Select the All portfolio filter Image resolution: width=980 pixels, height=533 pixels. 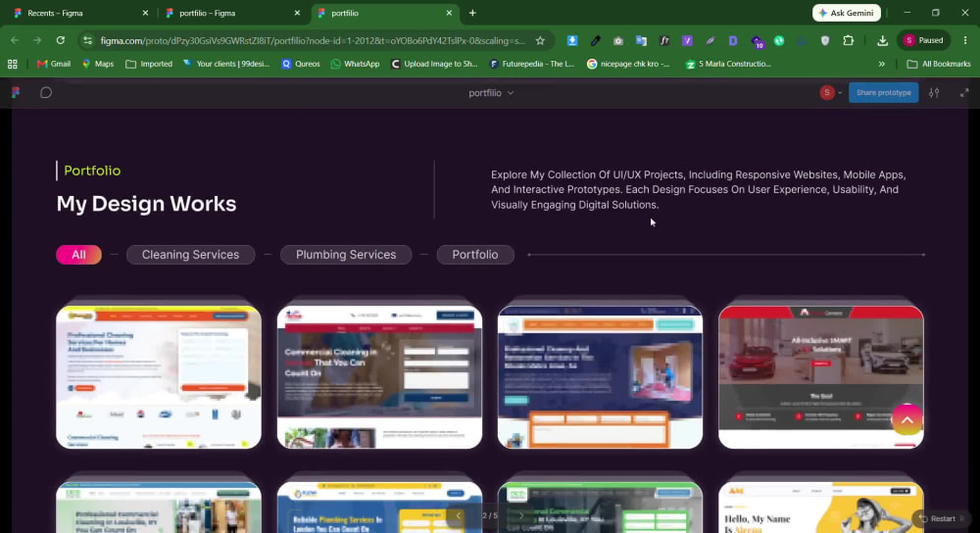pos(78,255)
